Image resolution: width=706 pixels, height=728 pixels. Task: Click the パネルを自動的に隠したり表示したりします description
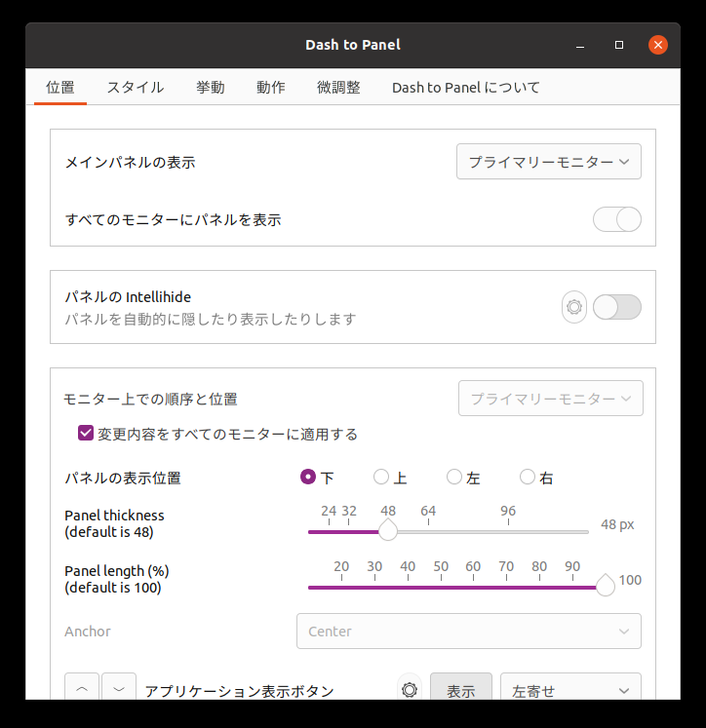point(211,319)
